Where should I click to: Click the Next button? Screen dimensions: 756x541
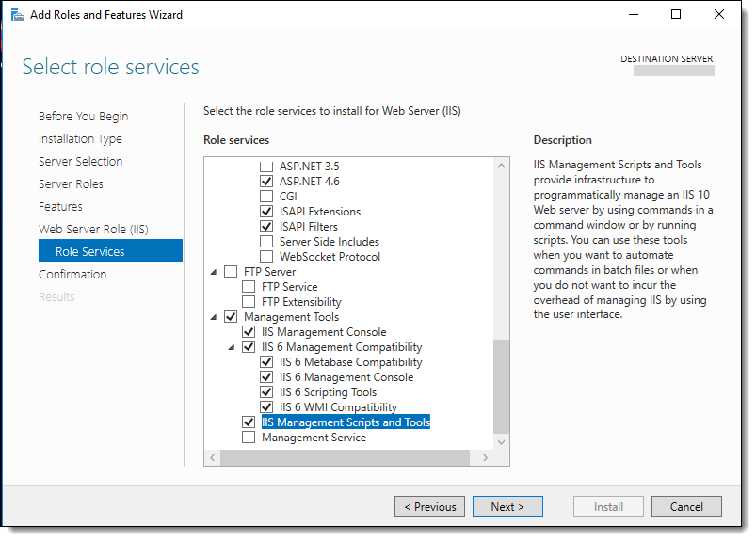(x=507, y=506)
